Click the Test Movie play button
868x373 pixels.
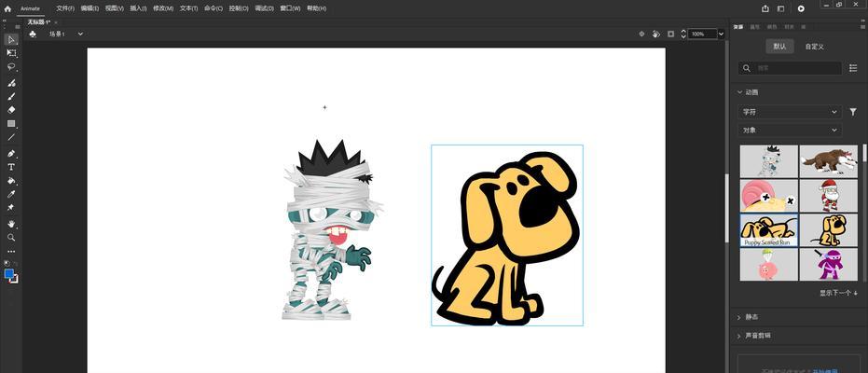(x=801, y=8)
